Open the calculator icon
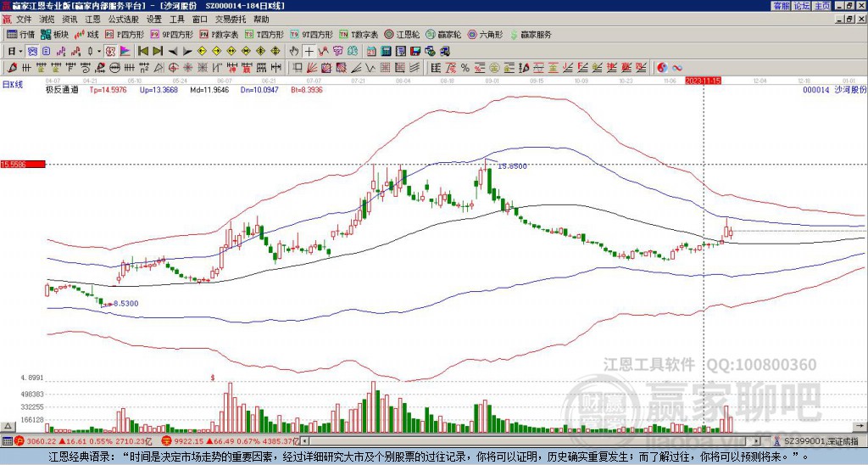Image resolution: width=868 pixels, height=465 pixels. [x=387, y=52]
